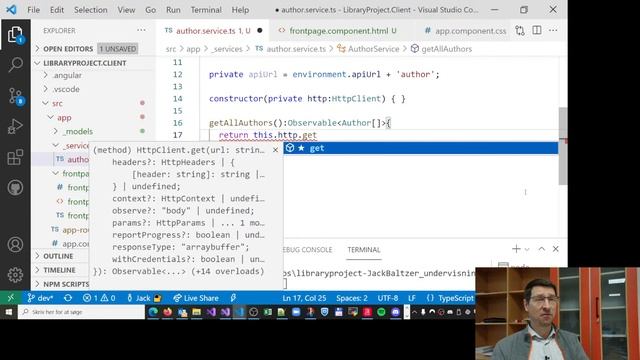The height and width of the screenshot is (360, 640).
Task: Open the Terminal menu
Action: click(x=206, y=10)
